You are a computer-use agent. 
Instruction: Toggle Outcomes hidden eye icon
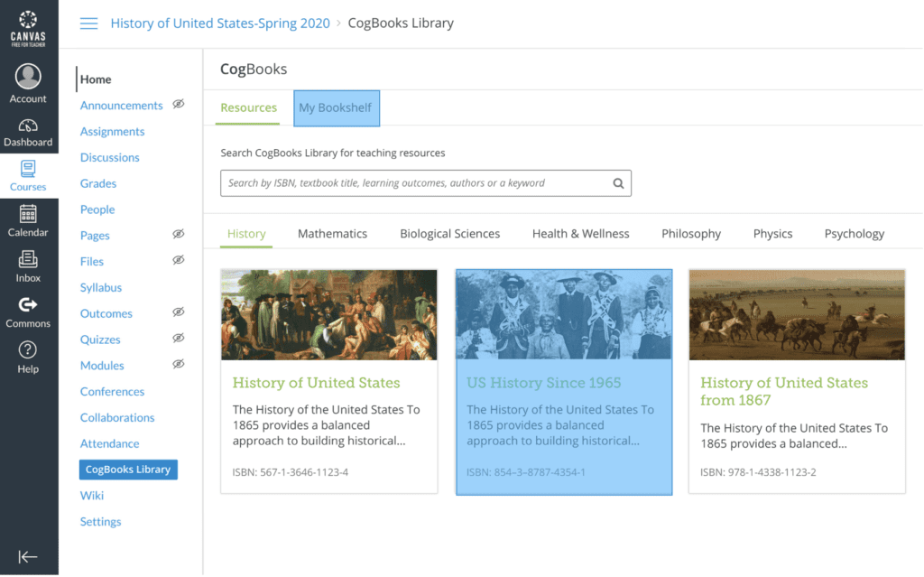coord(179,312)
